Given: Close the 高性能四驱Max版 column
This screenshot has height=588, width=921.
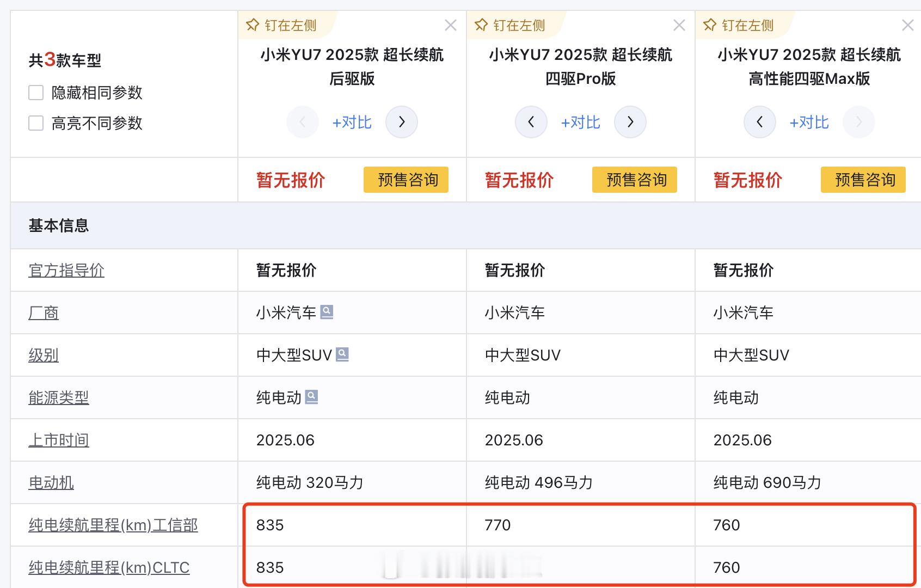Looking at the screenshot, I should click(908, 25).
